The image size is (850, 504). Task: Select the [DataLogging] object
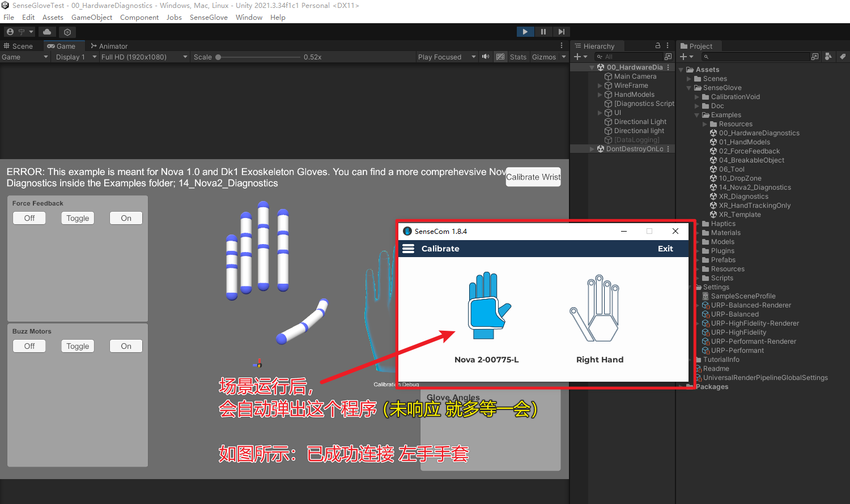636,140
